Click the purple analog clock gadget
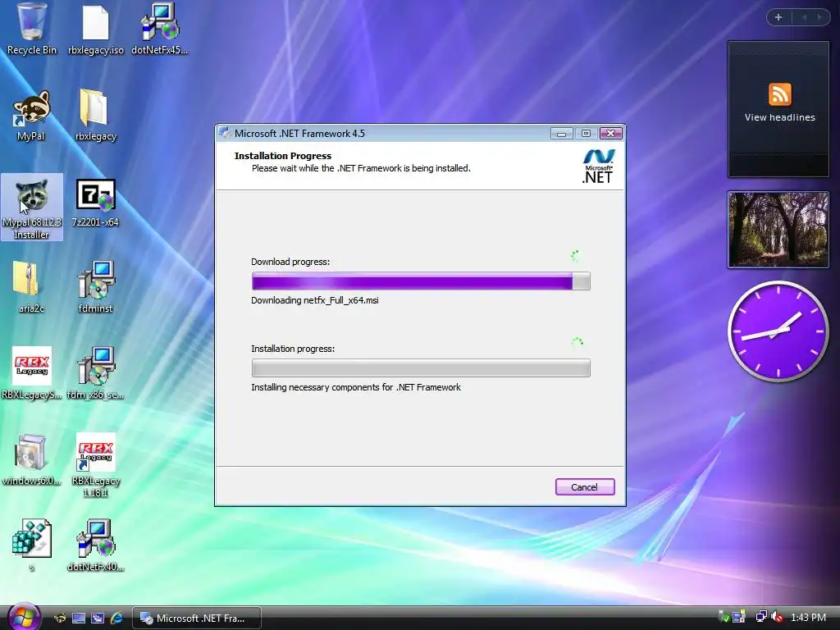The width and height of the screenshot is (840, 630). coord(778,331)
